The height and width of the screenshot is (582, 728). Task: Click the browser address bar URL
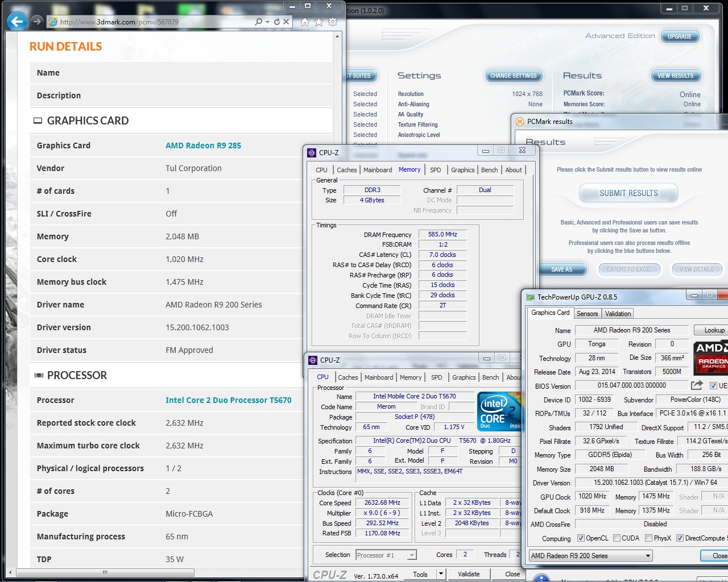click(119, 22)
